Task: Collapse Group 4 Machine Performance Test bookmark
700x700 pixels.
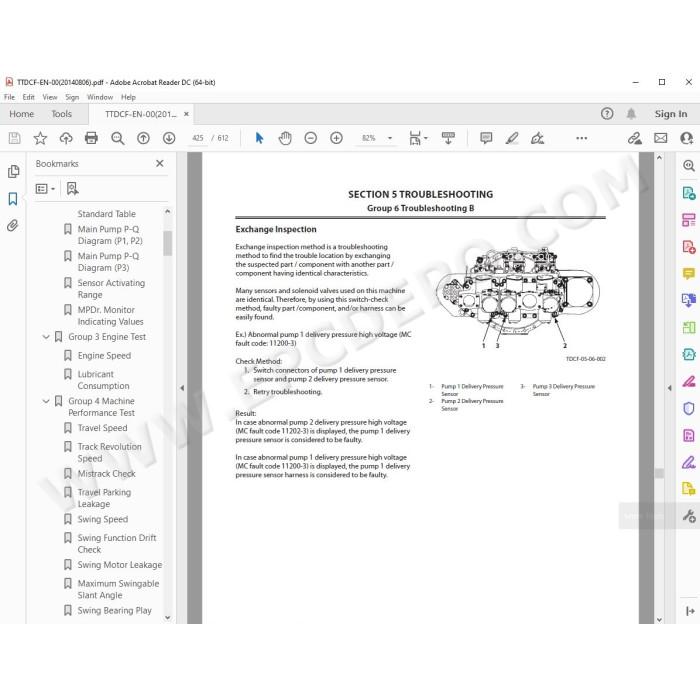Action: pos(46,401)
